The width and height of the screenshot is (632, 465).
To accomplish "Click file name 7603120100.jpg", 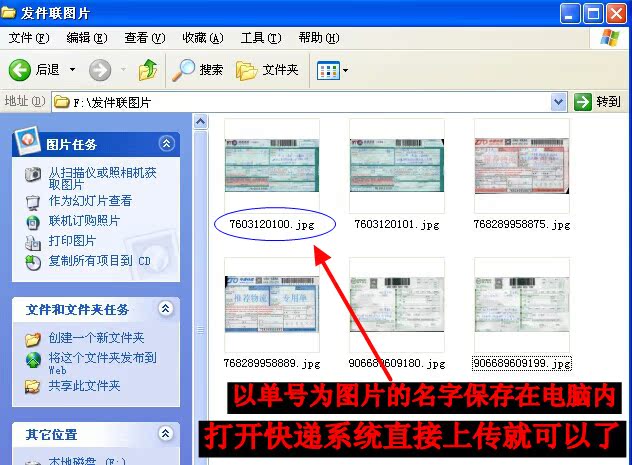I will 272,224.
